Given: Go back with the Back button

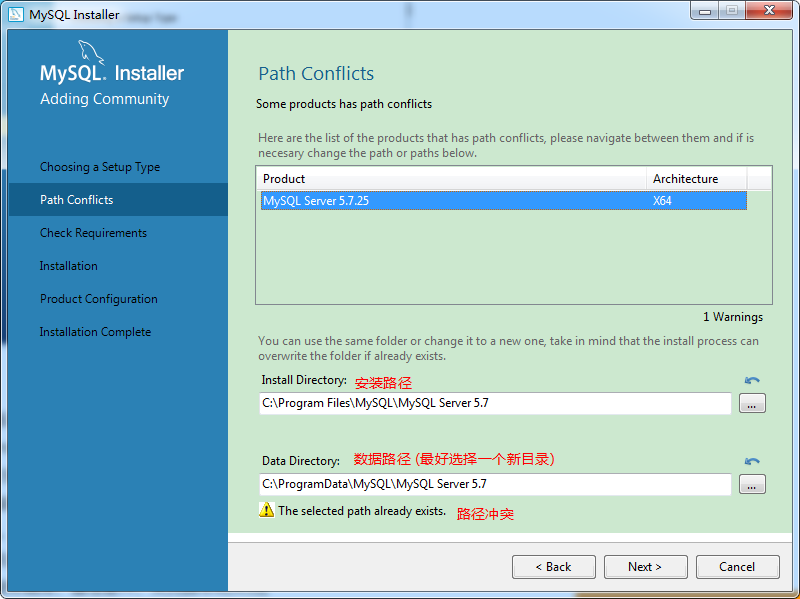Looking at the screenshot, I should click(x=553, y=567).
